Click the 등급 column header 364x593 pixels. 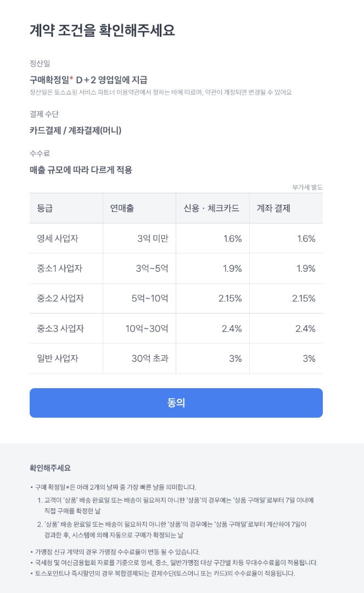coord(45,208)
